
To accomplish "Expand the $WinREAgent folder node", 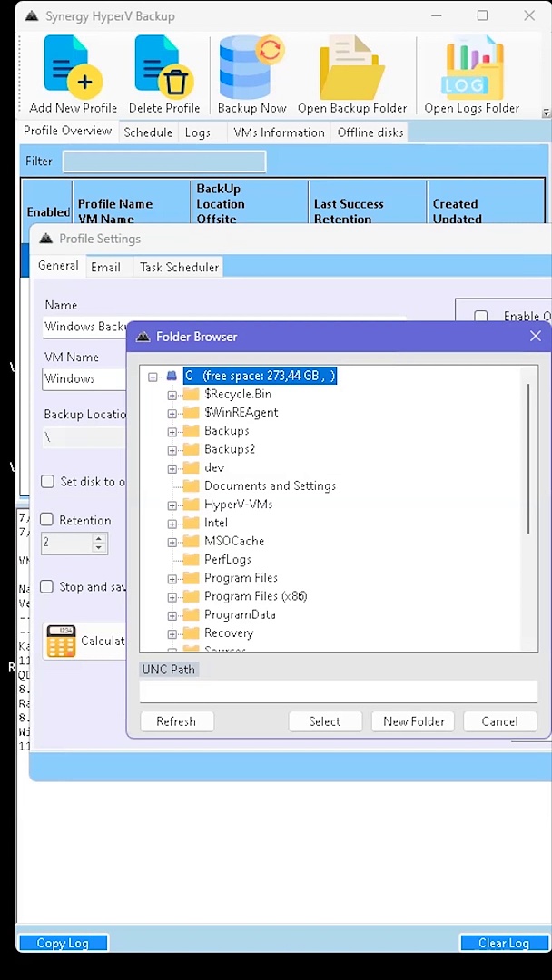I will 172,413.
